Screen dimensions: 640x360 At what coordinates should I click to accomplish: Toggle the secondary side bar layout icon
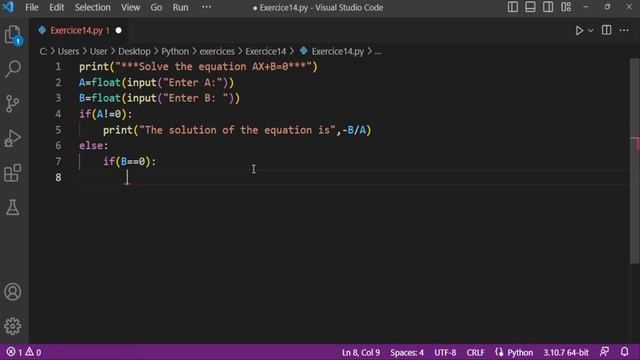[x=548, y=7]
